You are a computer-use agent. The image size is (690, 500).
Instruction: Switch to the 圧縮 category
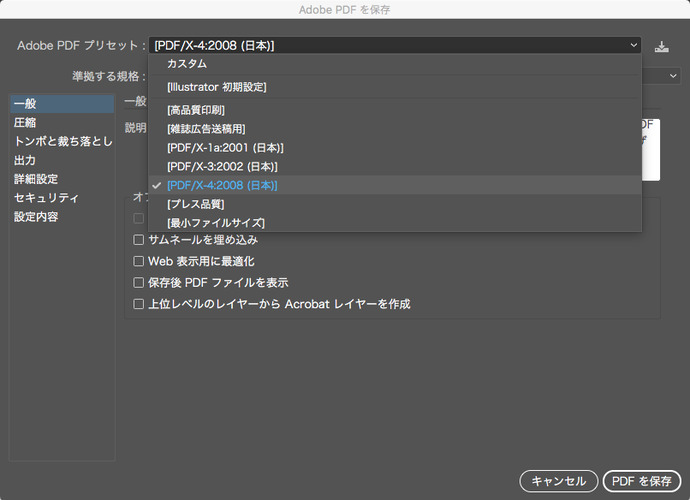62,122
